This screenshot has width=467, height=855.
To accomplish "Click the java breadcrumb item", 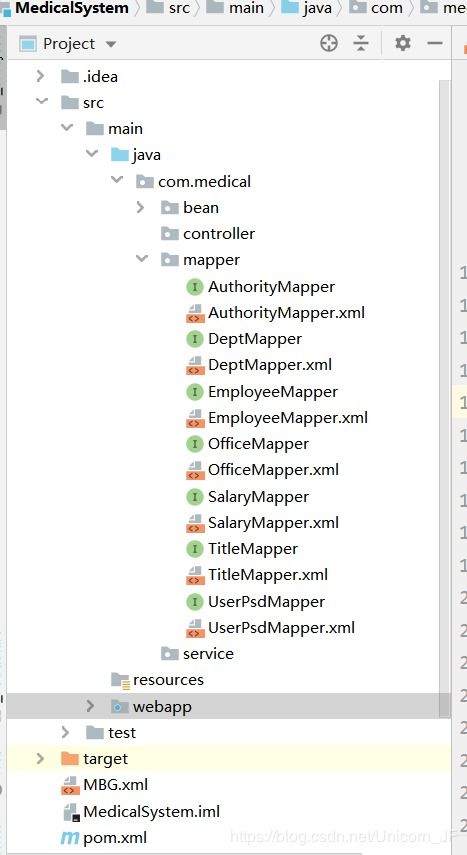I will (x=317, y=8).
